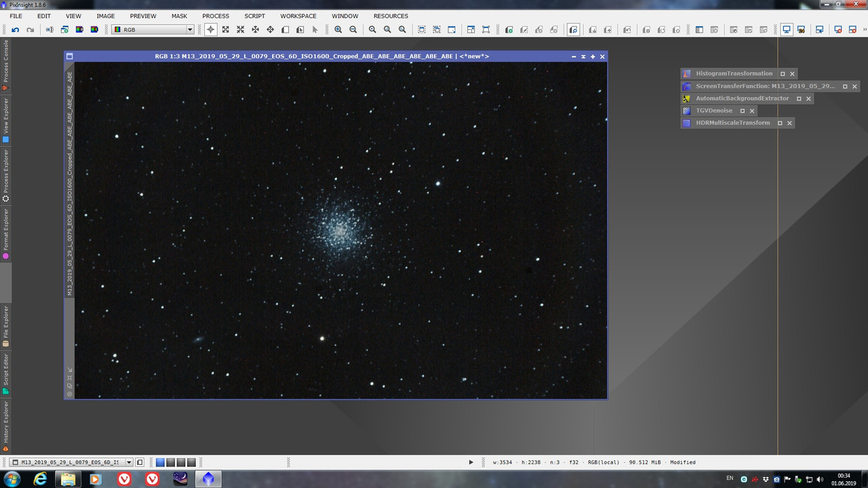Open the IMAGE menu
The width and height of the screenshot is (868, 488).
pyautogui.click(x=106, y=16)
